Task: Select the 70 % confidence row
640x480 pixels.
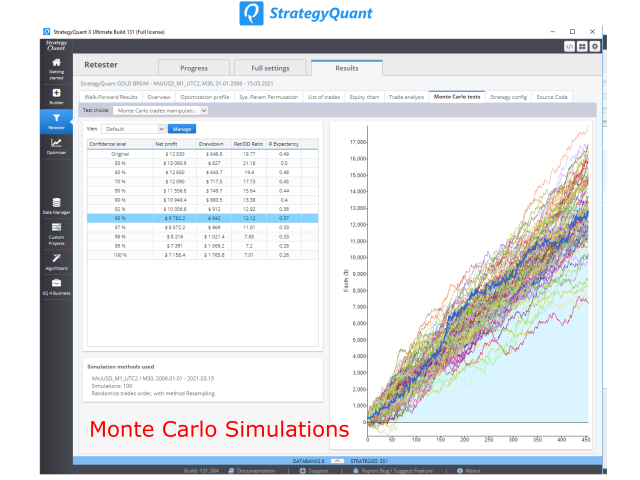Action: 203,182
